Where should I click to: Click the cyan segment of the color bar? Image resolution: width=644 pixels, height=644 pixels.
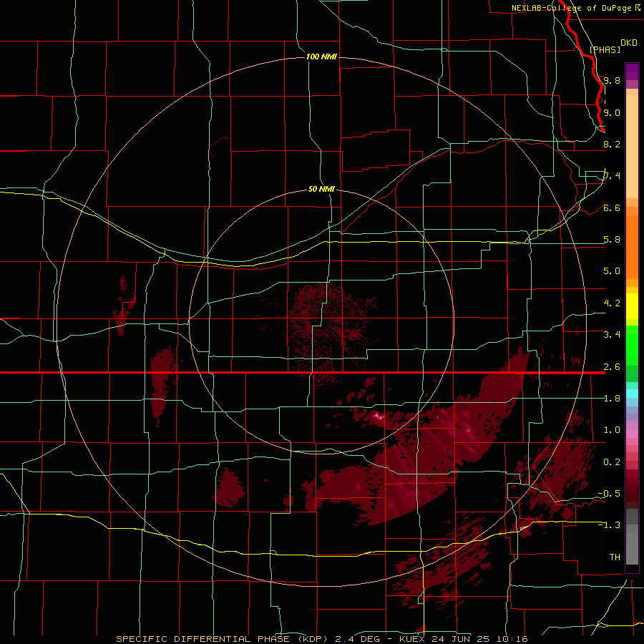(632, 394)
